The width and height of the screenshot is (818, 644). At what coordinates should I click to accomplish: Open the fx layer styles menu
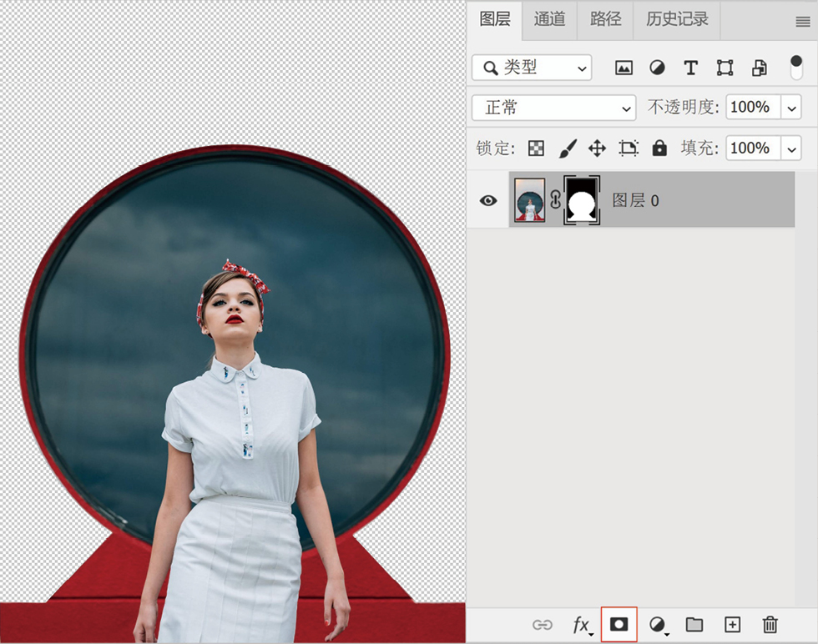pyautogui.click(x=581, y=624)
